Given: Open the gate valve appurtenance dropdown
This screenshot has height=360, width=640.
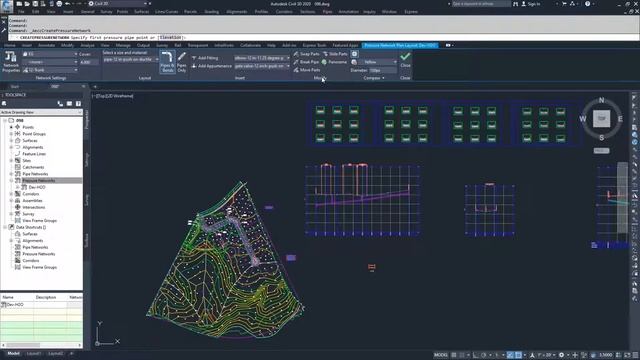Looking at the screenshot, I should pos(262,66).
